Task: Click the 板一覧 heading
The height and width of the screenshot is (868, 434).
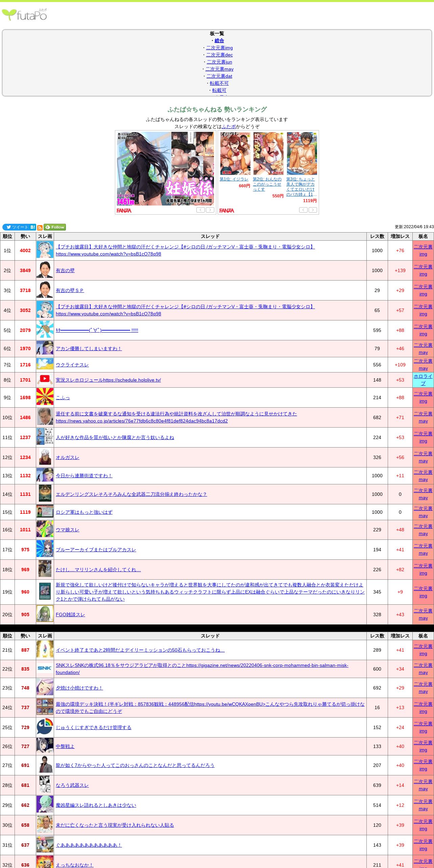Action: tap(217, 33)
